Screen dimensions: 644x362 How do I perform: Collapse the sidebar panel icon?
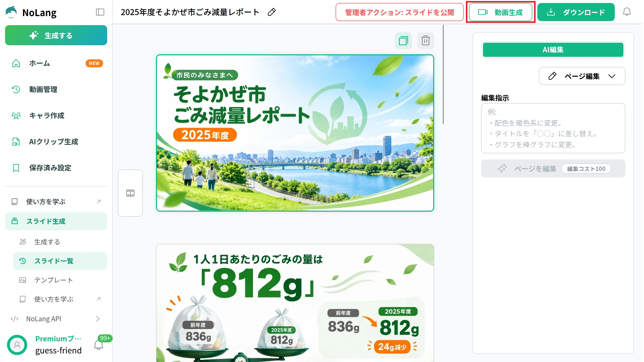[100, 12]
